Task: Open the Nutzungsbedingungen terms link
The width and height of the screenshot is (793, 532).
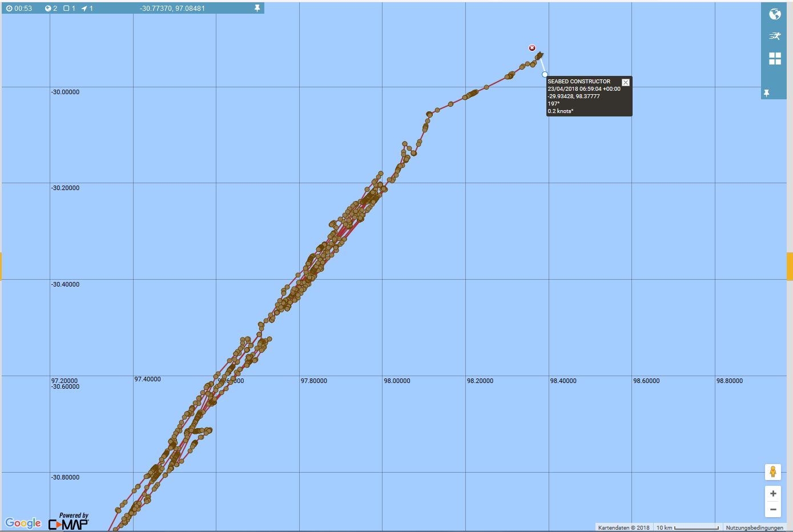Action: pyautogui.click(x=754, y=528)
